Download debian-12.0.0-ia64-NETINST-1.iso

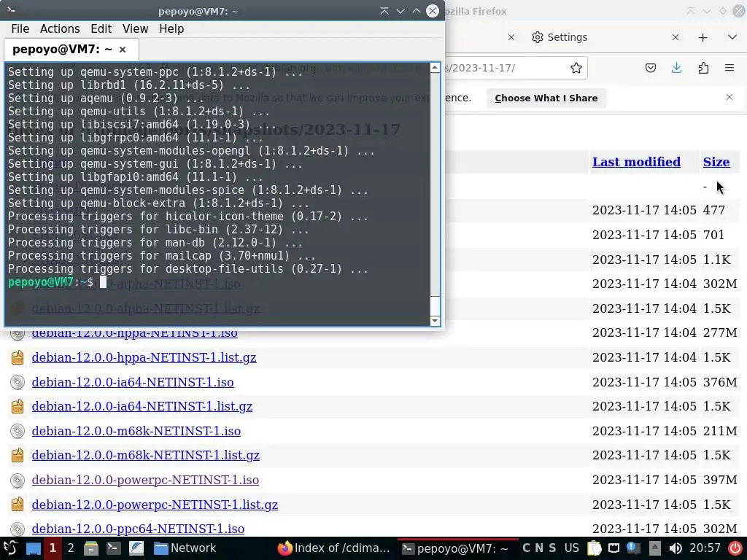133,382
